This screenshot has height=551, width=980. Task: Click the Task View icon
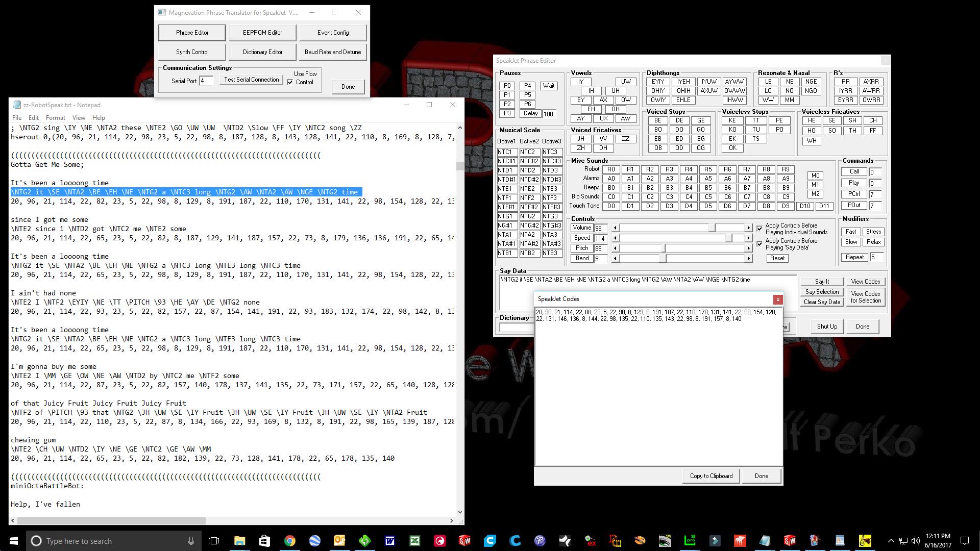point(214,541)
